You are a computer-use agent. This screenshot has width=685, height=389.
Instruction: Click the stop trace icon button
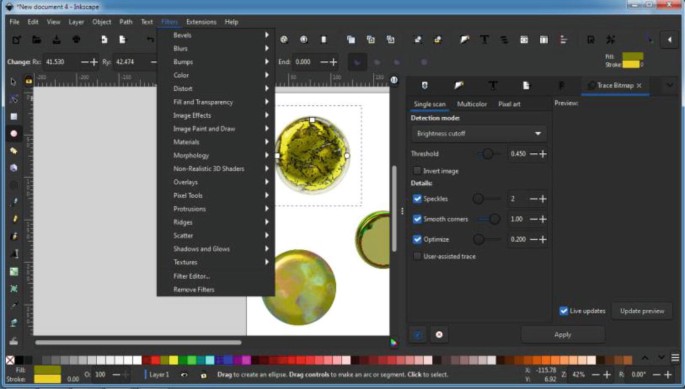point(439,334)
